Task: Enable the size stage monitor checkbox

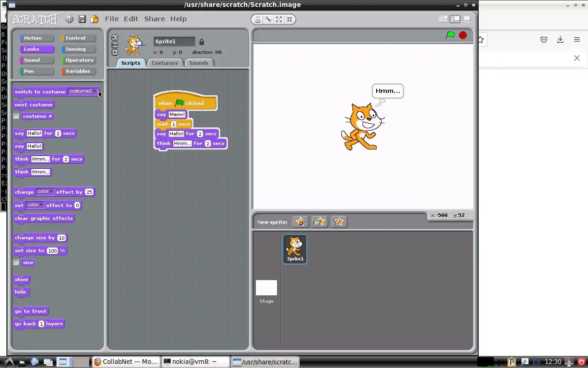Action: 16,262
